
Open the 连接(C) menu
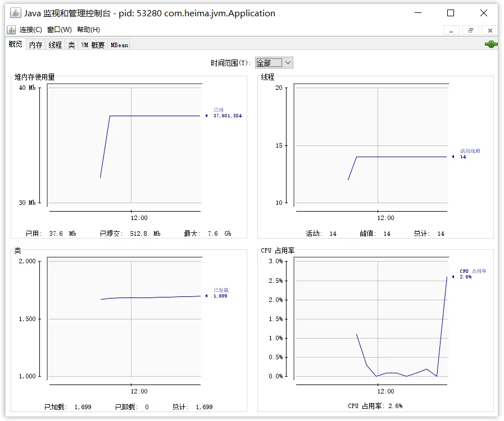point(30,30)
